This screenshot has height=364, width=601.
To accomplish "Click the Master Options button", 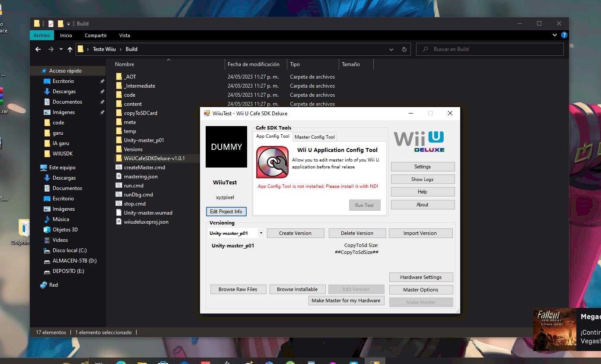I will [x=421, y=290].
